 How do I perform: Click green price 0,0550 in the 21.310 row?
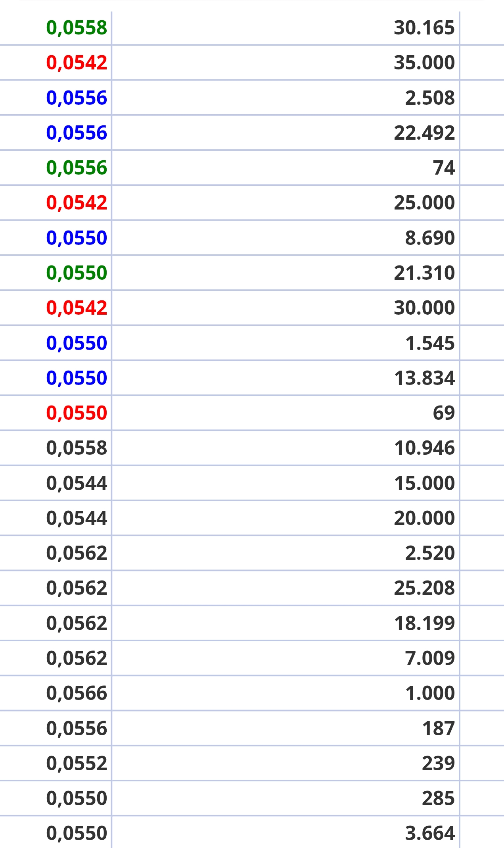pos(77,273)
